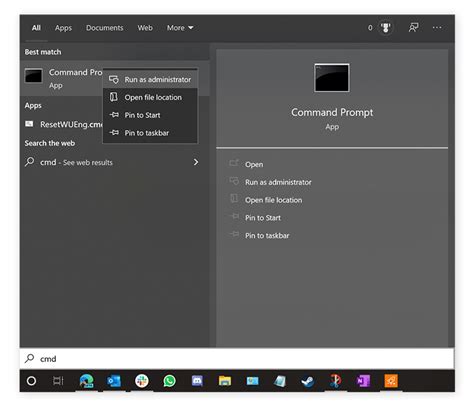Viewport: 474px width, 410px height.
Task: Click the Cortana circle on taskbar
Action: point(31,381)
